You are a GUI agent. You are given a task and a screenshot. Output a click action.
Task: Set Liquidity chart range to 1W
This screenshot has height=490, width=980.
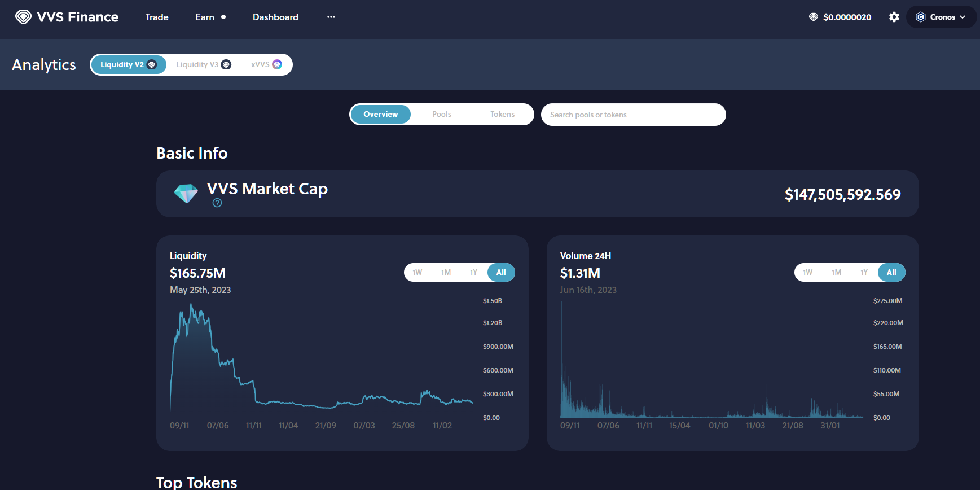418,272
